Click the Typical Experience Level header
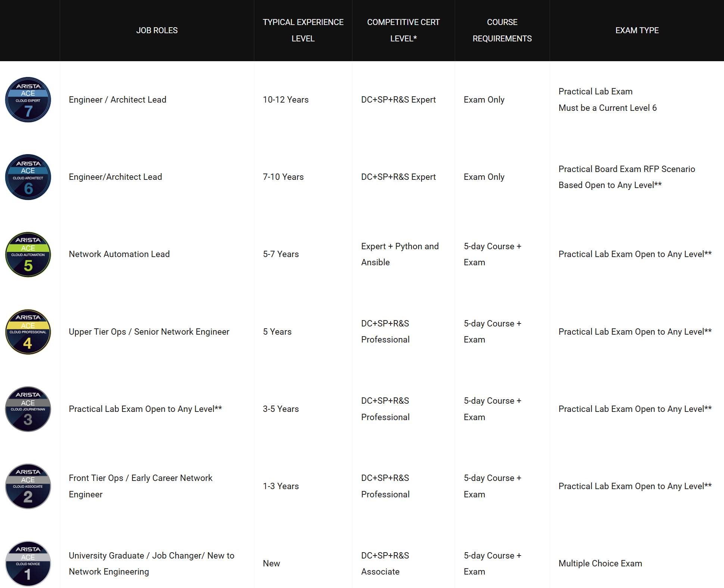The height and width of the screenshot is (588, 724). tap(303, 30)
